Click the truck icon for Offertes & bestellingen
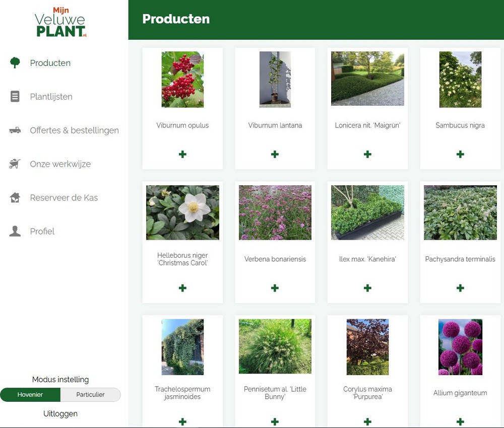 tap(15, 130)
